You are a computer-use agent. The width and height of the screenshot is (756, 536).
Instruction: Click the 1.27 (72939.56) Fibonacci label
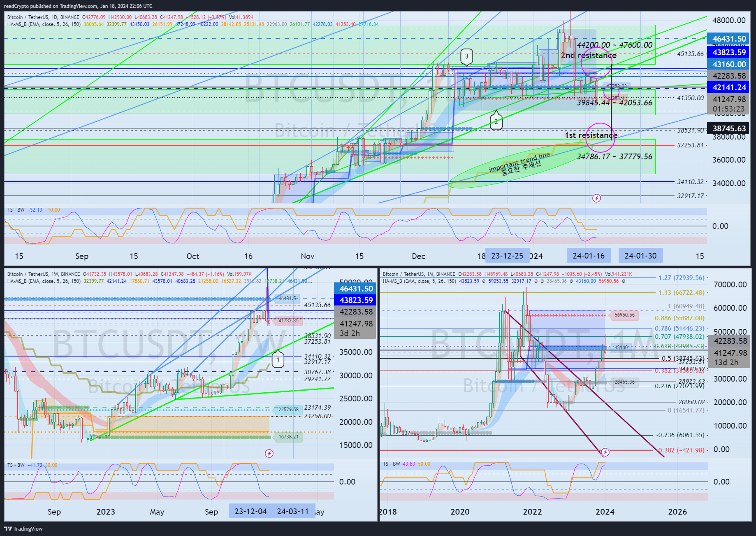(x=681, y=278)
